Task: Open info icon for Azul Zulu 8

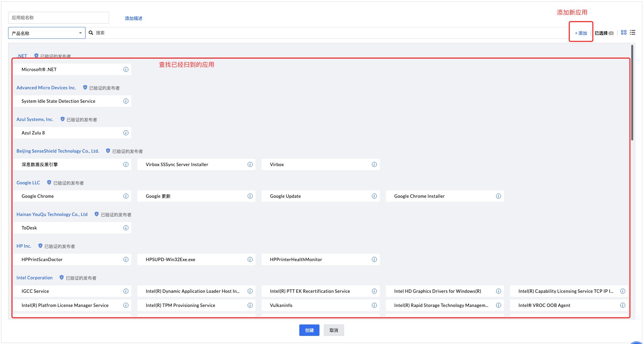Action: tap(126, 133)
